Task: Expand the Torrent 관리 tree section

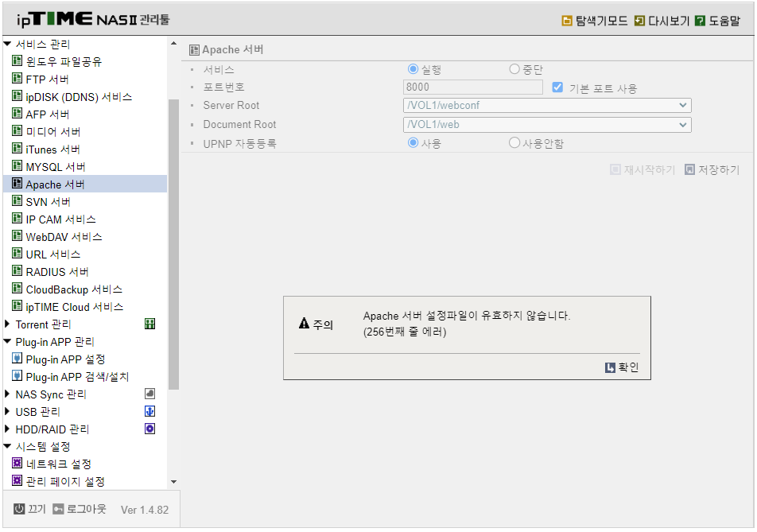Action: [x=7, y=324]
